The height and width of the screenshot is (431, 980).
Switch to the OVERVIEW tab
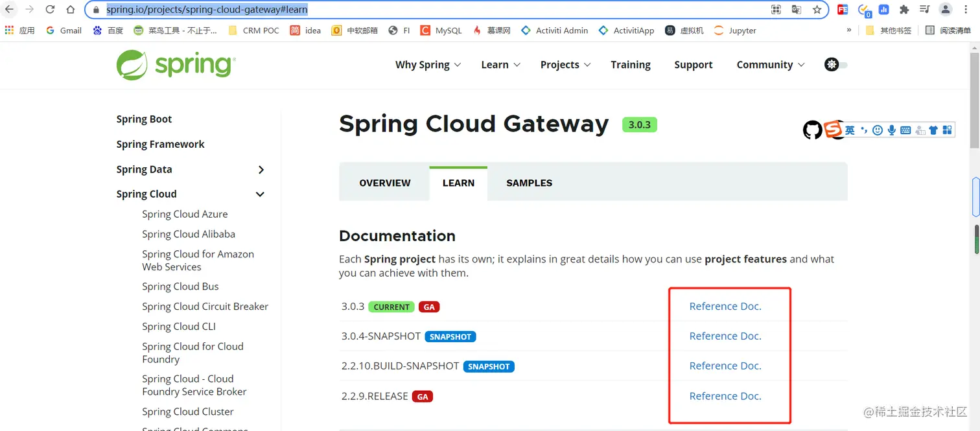(x=385, y=183)
